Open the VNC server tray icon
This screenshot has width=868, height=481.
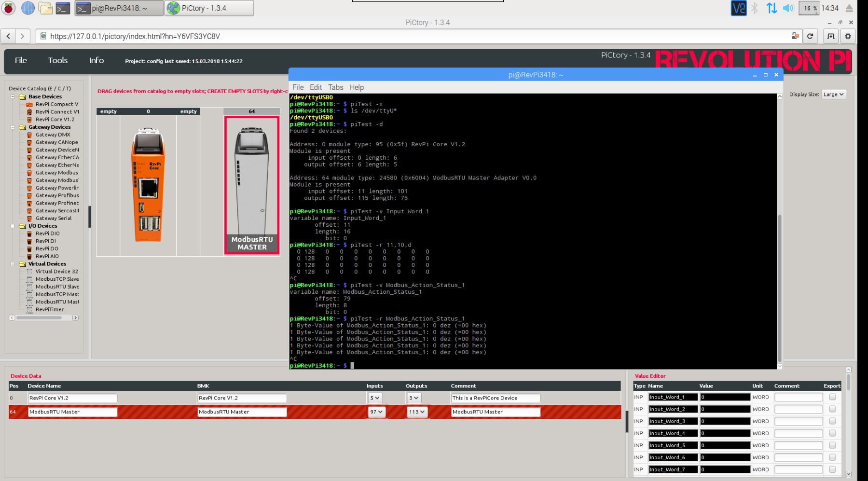738,8
